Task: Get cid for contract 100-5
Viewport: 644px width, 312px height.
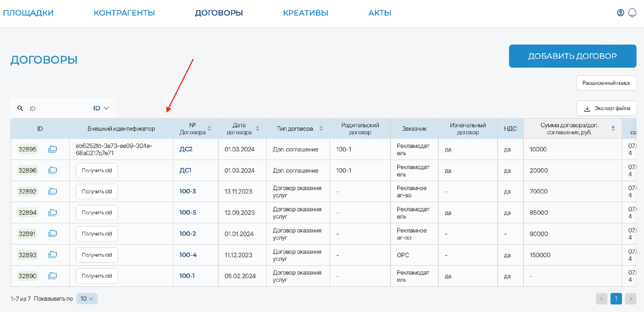Action: pos(97,213)
